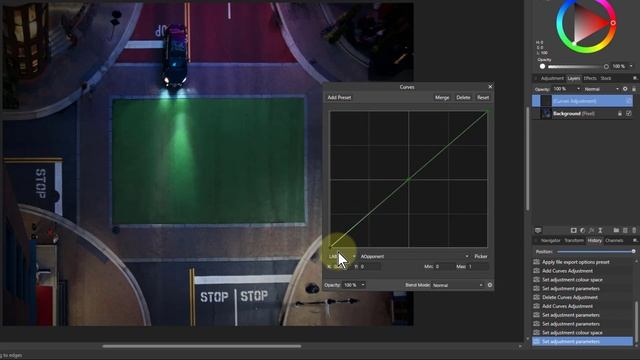The width and height of the screenshot is (640, 360).
Task: Open the Curves dialog Opacity dropdown
Action: point(353,285)
